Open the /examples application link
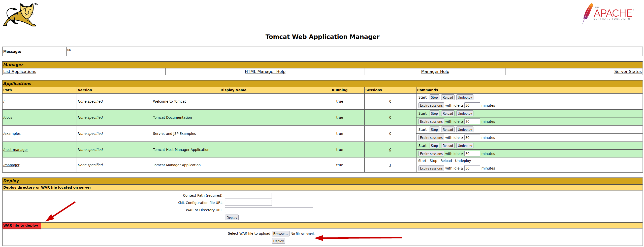 click(12, 134)
